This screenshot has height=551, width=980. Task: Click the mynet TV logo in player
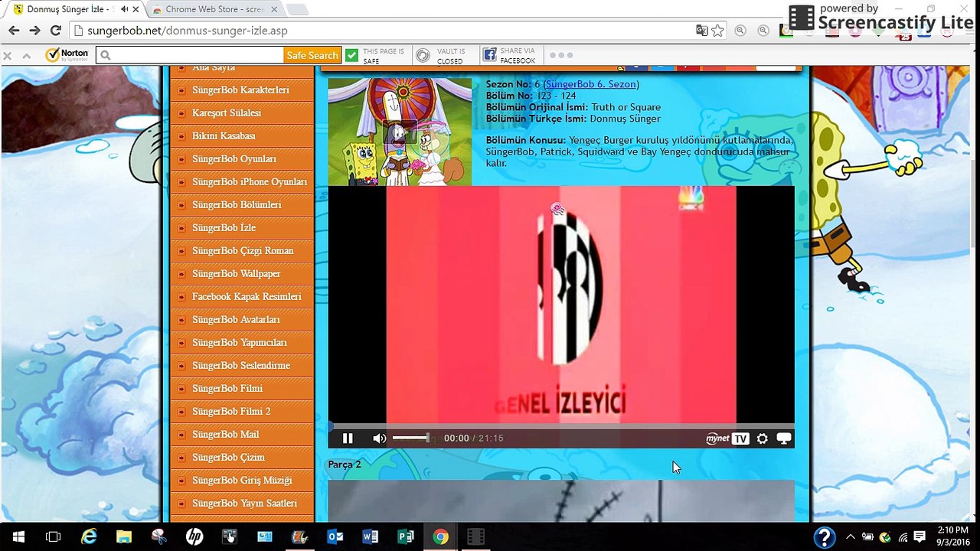click(x=727, y=439)
